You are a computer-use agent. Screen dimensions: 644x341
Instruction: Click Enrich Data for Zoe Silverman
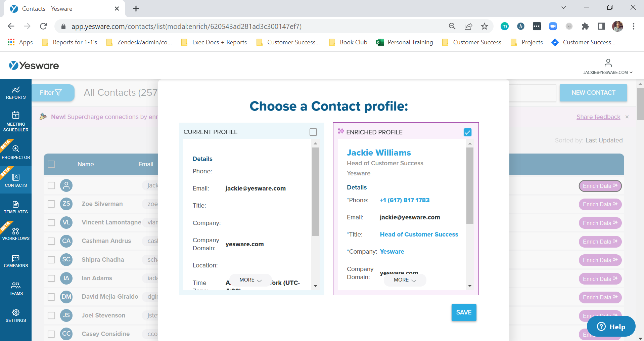coord(600,204)
